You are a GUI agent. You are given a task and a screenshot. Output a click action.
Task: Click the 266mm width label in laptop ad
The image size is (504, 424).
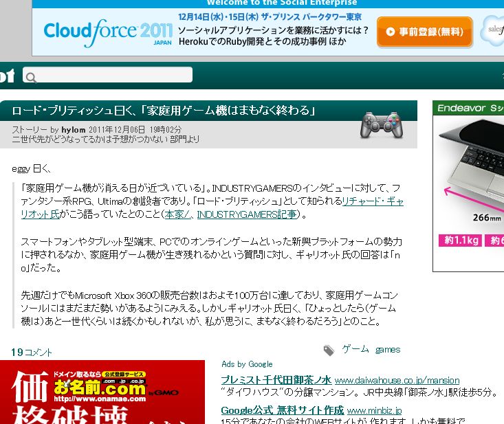(487, 218)
